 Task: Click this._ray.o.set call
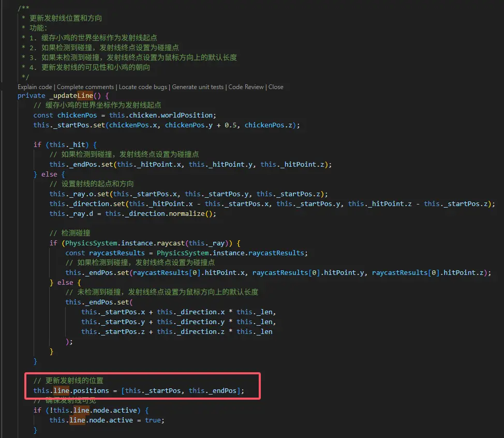[x=79, y=194]
